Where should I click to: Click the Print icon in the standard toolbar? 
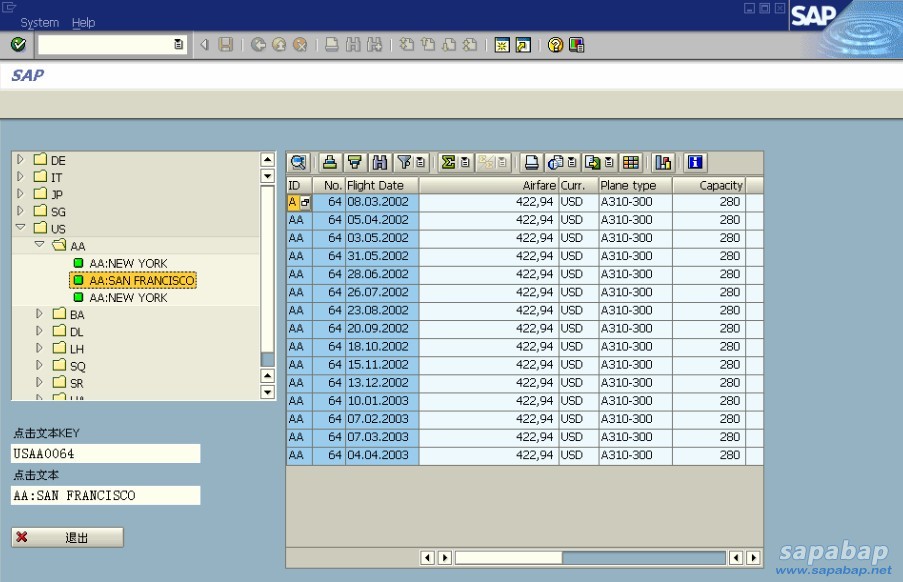pyautogui.click(x=332, y=44)
